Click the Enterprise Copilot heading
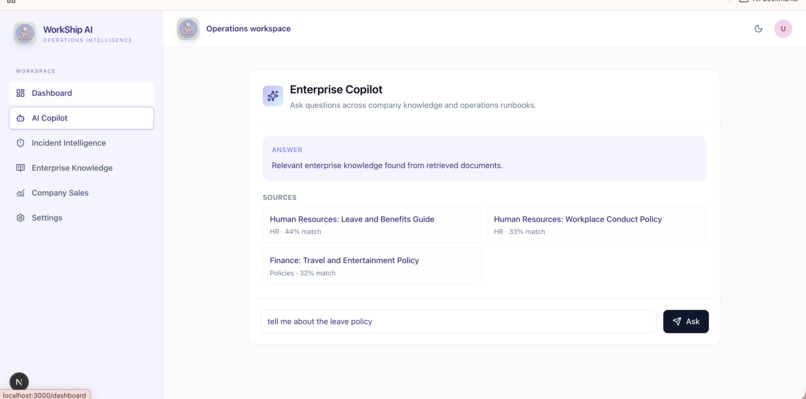The height and width of the screenshot is (399, 806). click(336, 89)
